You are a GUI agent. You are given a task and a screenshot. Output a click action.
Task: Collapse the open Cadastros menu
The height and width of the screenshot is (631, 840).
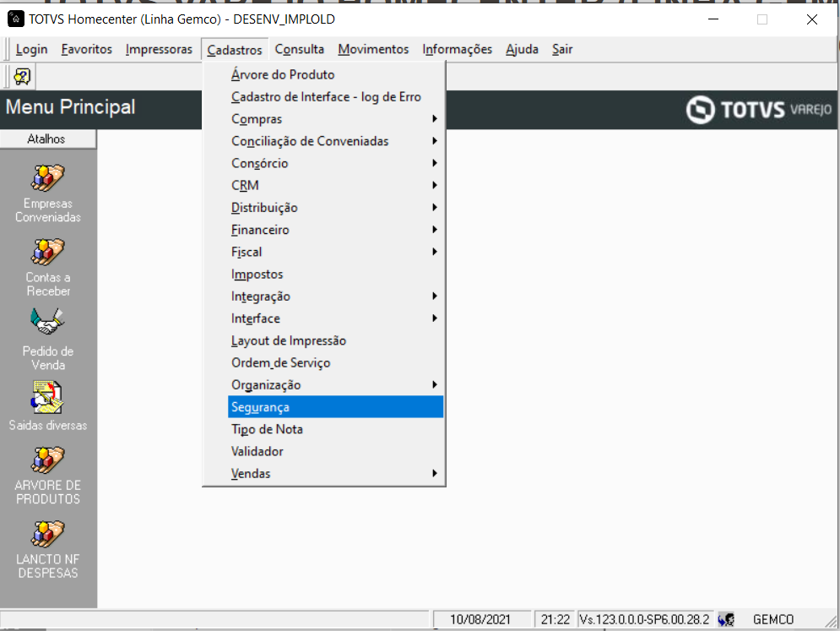click(235, 49)
